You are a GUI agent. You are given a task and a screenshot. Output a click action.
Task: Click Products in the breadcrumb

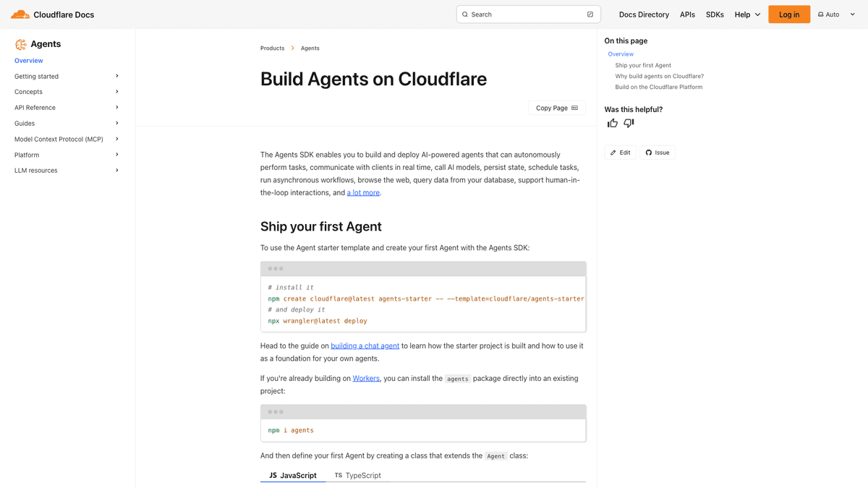(x=272, y=48)
